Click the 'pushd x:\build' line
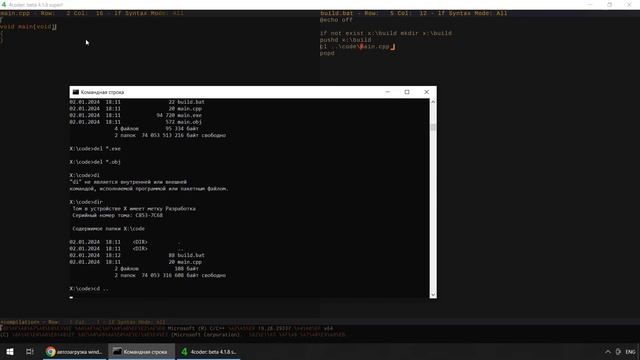Viewport: 640px width, 360px height. pyautogui.click(x=345, y=40)
